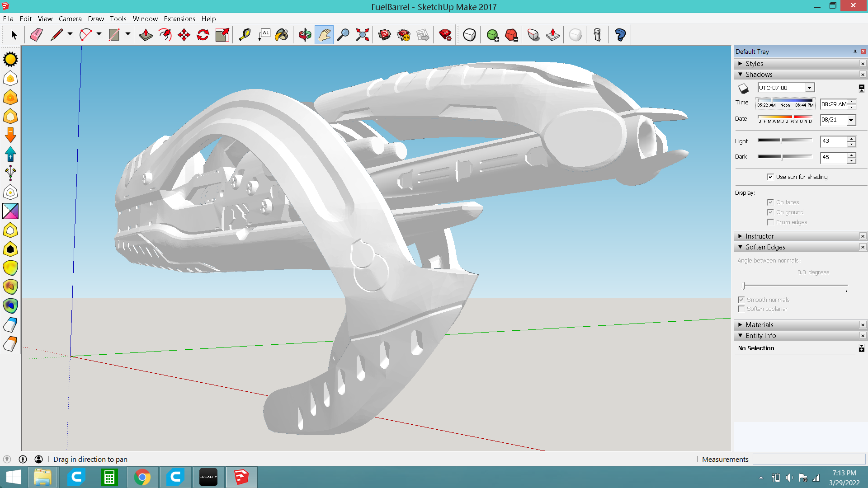Select the Rotate tool

203,35
